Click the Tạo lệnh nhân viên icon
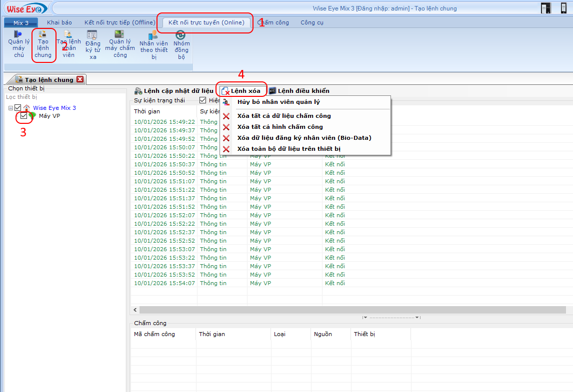This screenshot has height=392, width=573. point(68,45)
